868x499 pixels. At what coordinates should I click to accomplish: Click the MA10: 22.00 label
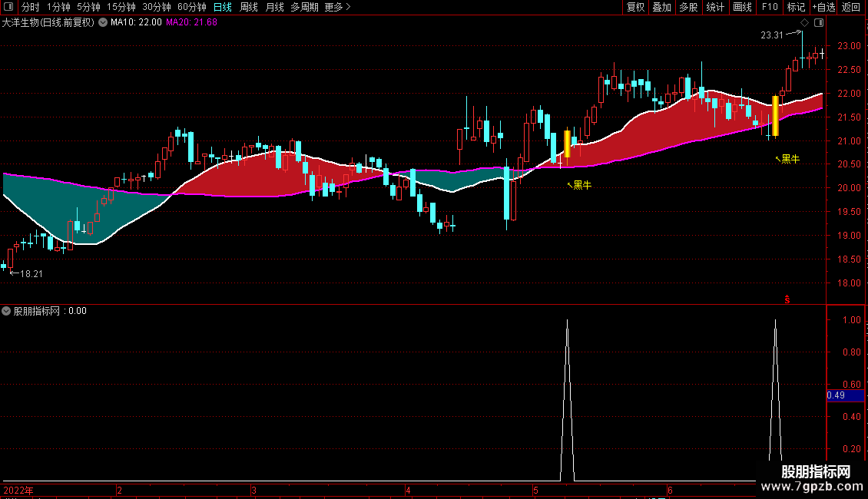pyautogui.click(x=136, y=23)
